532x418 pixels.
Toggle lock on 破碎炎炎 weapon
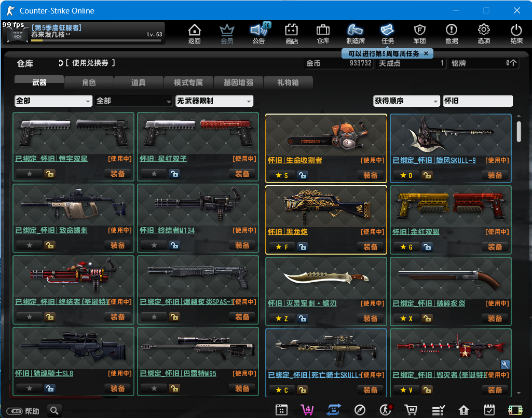click(x=427, y=318)
